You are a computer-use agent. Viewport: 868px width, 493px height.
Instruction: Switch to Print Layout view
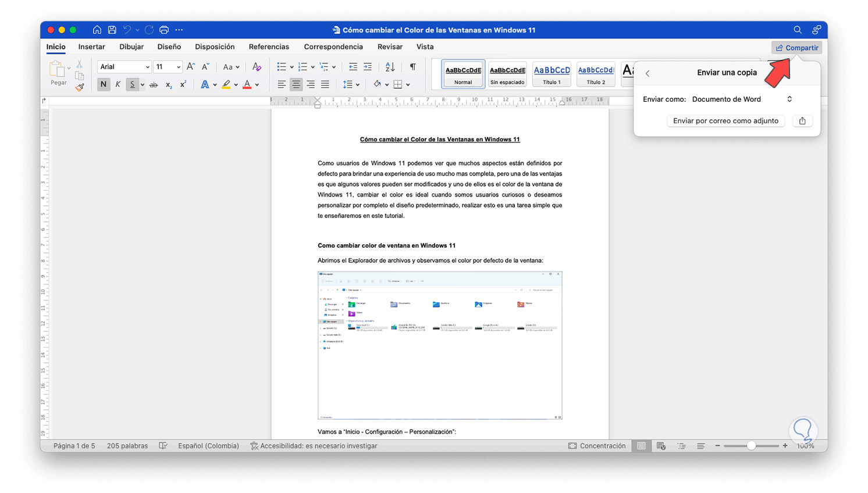[641, 446]
